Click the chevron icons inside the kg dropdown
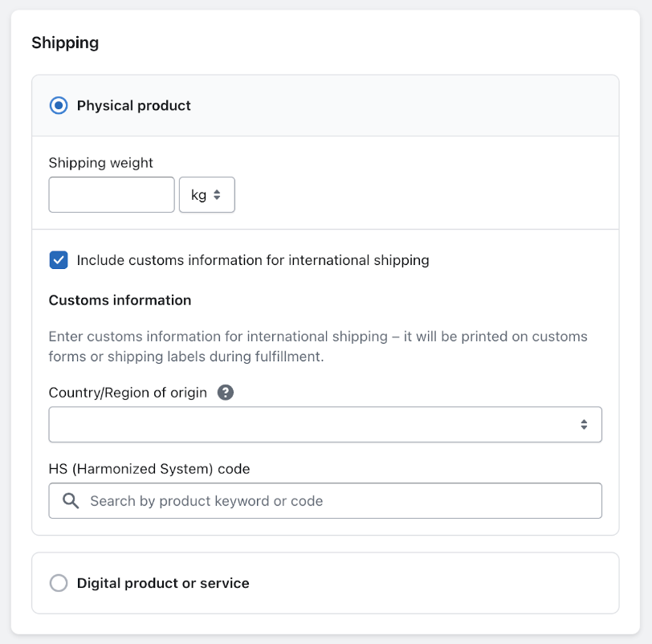This screenshot has width=652, height=644. tap(218, 194)
